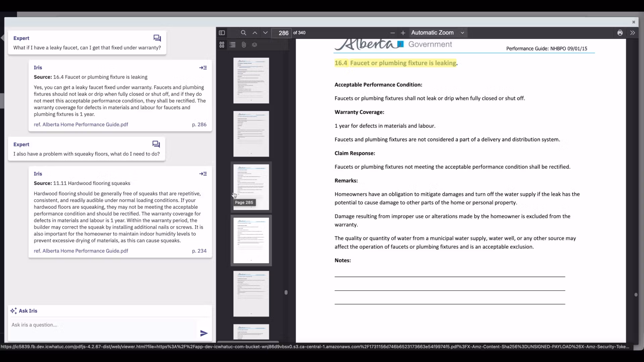Print the PDF document
The image size is (644, 362).
click(620, 33)
